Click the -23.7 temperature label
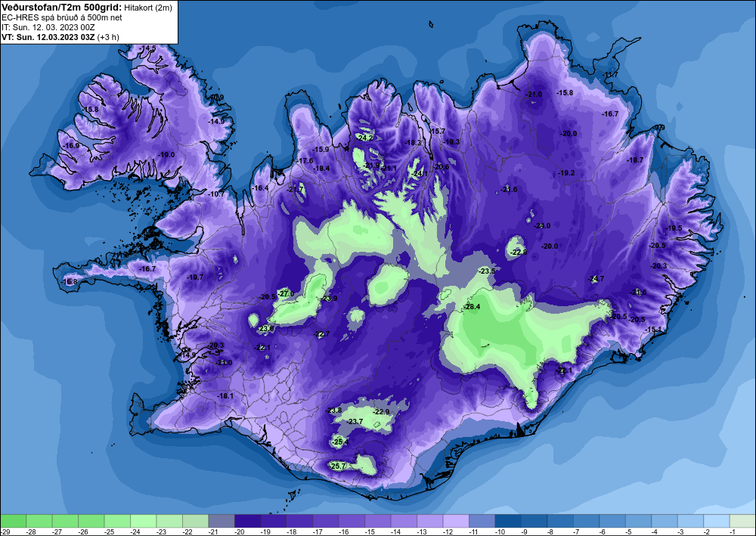Image resolution: width=756 pixels, height=536 pixels. [x=355, y=421]
